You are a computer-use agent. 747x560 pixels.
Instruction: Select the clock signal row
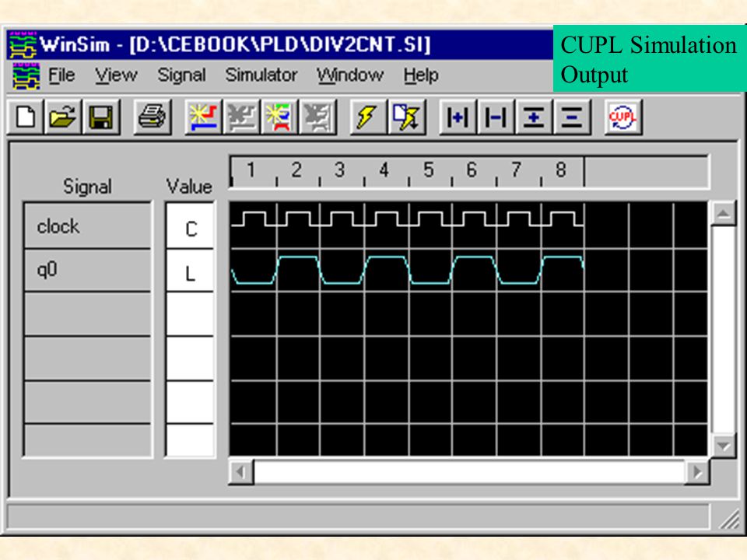(x=88, y=226)
